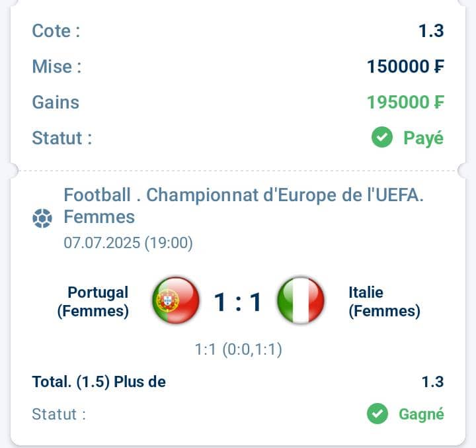
Task: Click the 195000 gains amount
Action: click(x=405, y=102)
